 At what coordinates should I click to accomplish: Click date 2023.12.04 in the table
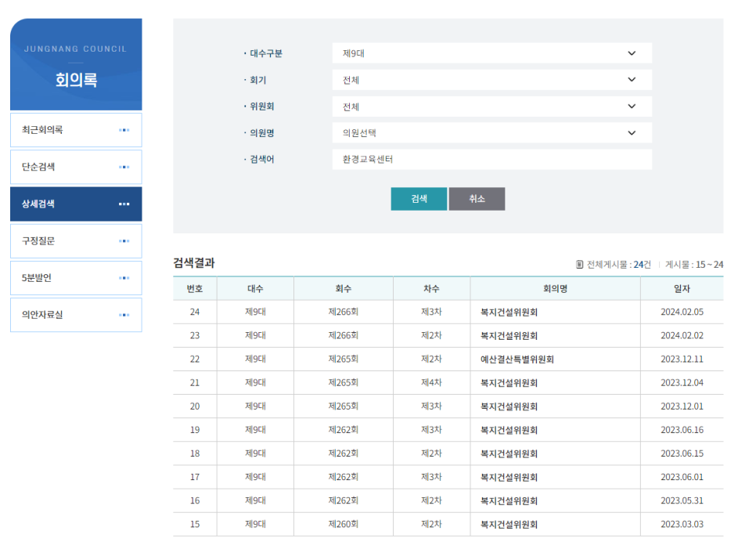point(682,383)
